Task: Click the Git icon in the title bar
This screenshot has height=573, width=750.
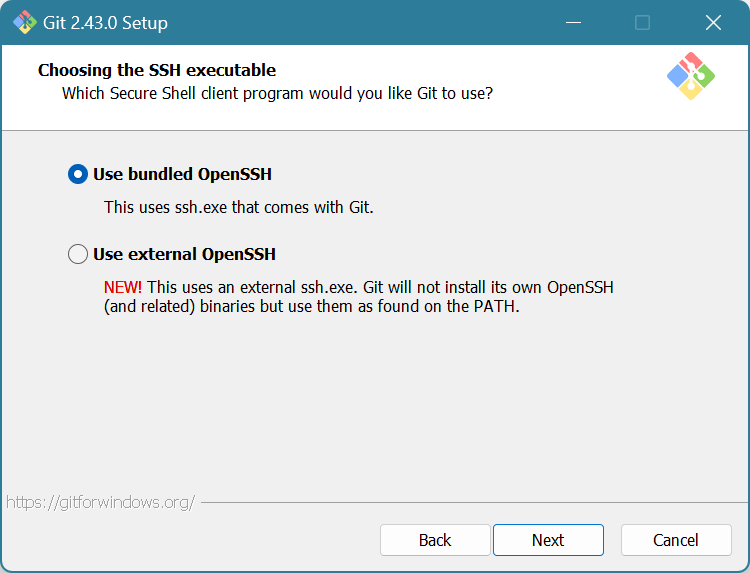Action: tap(24, 22)
